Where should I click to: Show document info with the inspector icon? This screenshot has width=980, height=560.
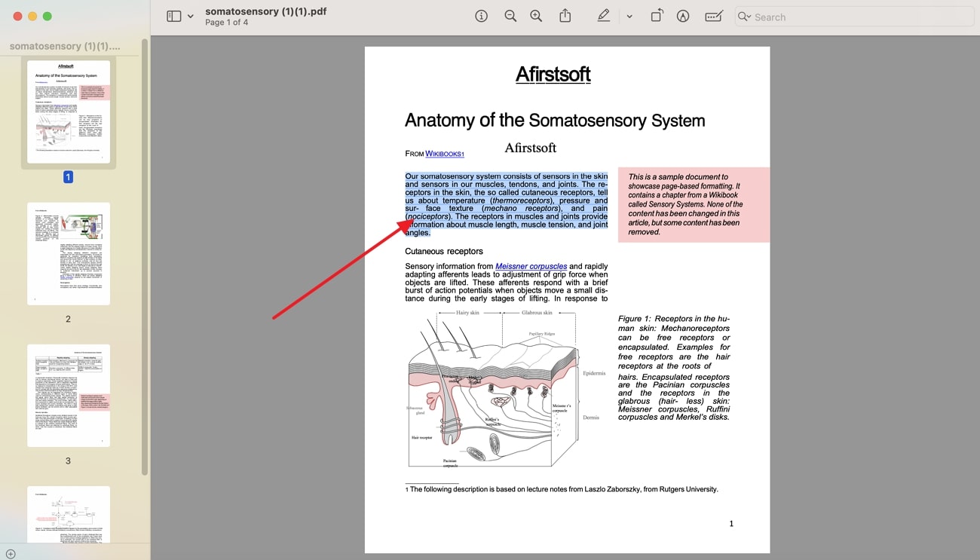pyautogui.click(x=481, y=17)
